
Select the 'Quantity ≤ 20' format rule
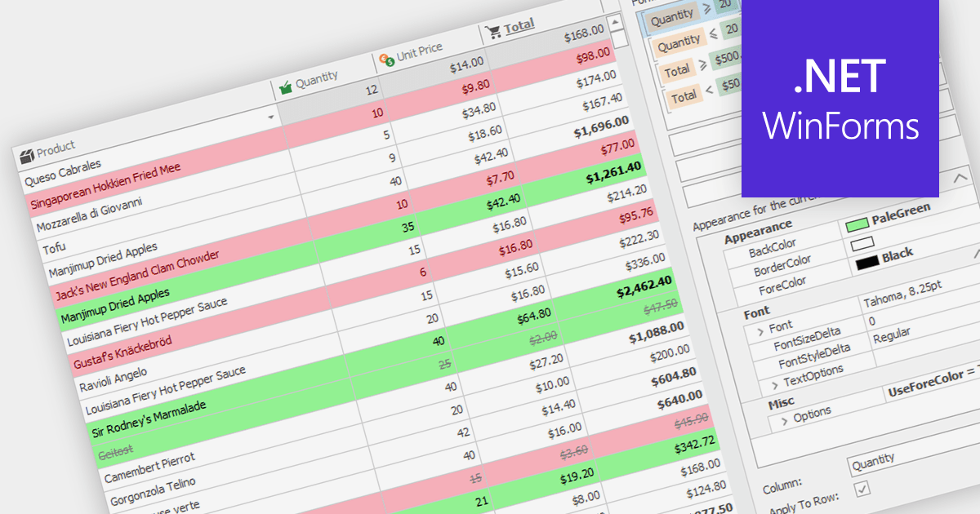point(694,39)
